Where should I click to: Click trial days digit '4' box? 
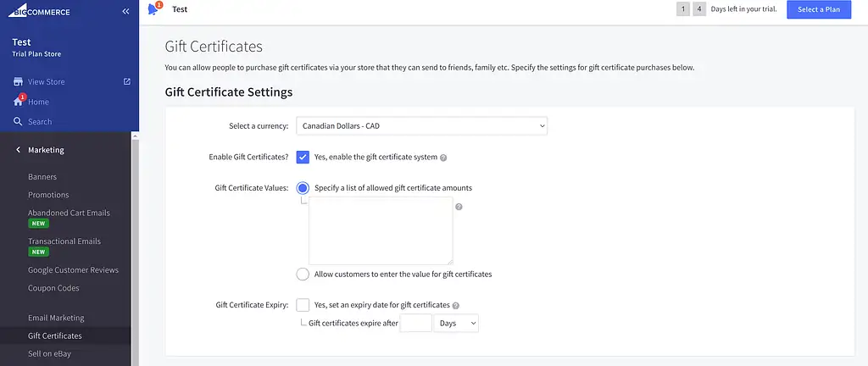[x=699, y=9]
